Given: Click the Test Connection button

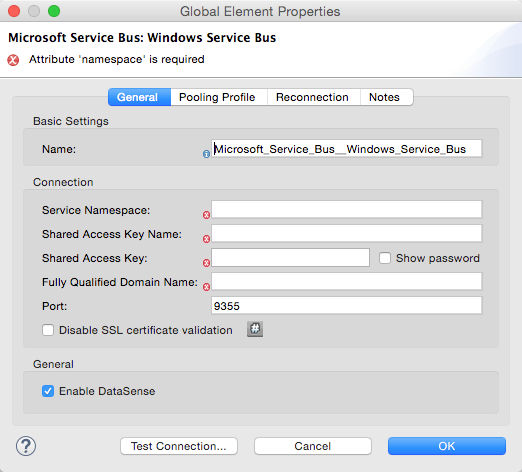Looking at the screenshot, I should pos(179,446).
